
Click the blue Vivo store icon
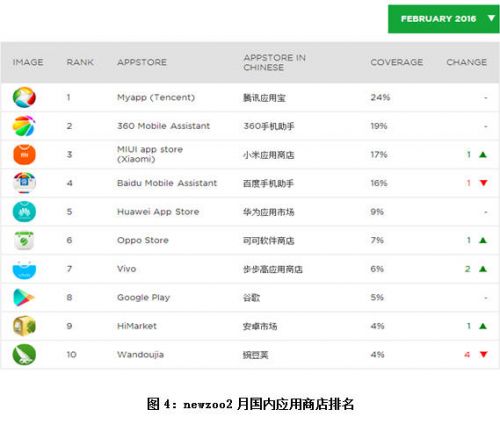[24, 270]
